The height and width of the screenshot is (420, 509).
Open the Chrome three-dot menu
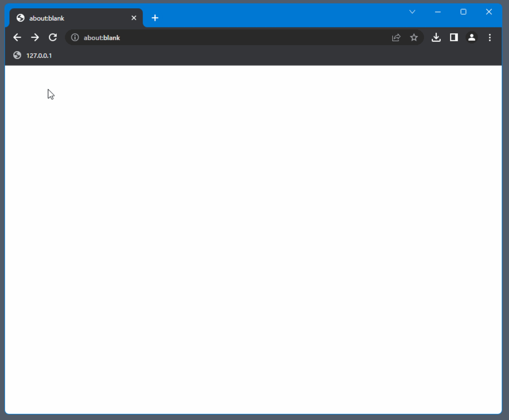pos(490,38)
